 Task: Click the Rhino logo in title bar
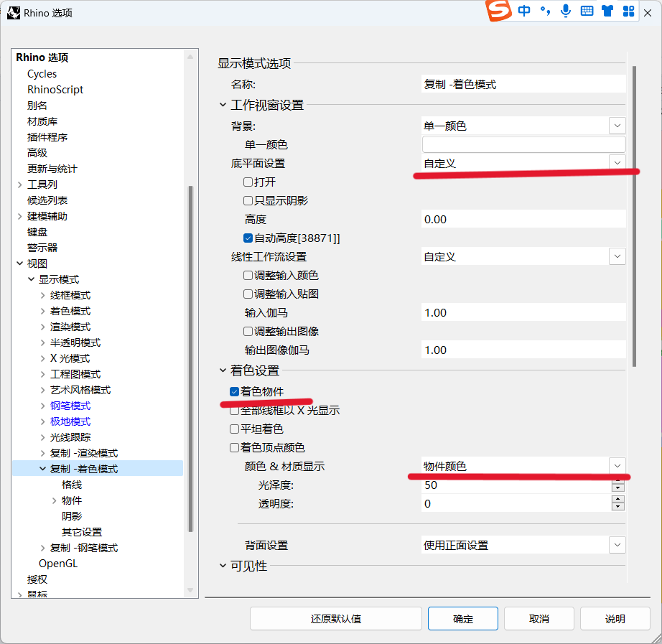14,13
